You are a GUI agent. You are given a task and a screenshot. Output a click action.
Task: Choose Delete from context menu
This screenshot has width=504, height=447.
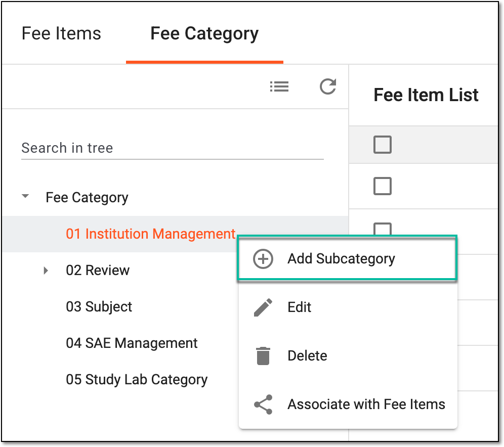point(348,356)
